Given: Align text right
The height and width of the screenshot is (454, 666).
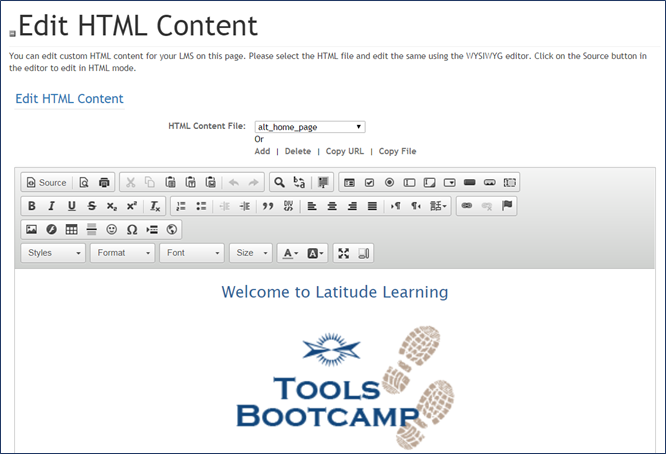Looking at the screenshot, I should 352,206.
